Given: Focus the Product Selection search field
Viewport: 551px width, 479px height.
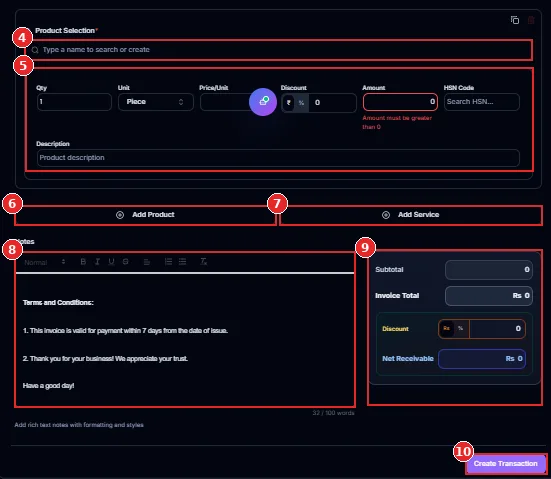Looking at the screenshot, I should pyautogui.click(x=278, y=50).
